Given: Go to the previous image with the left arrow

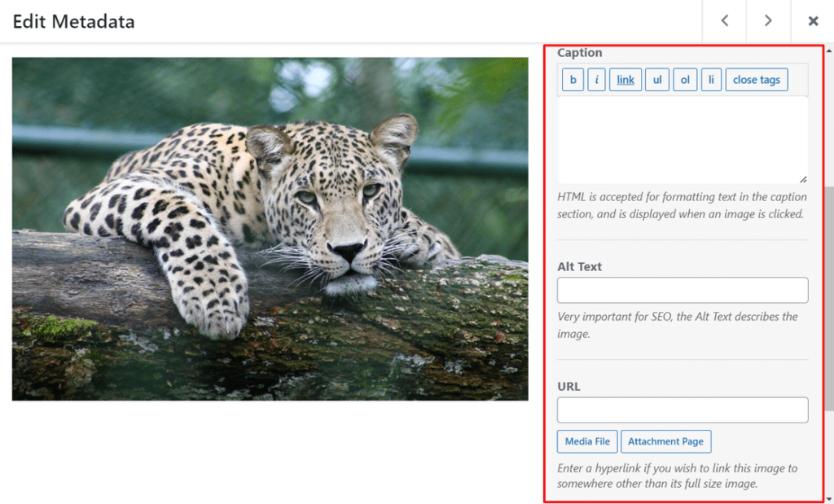Looking at the screenshot, I should (724, 20).
